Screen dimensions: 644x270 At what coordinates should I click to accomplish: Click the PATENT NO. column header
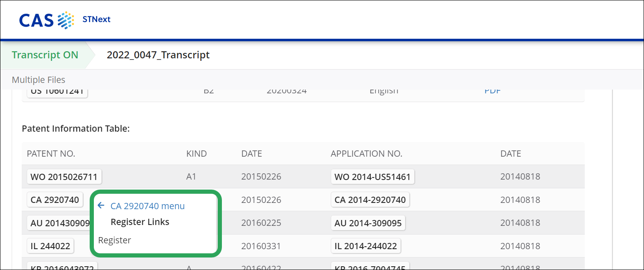pyautogui.click(x=51, y=154)
